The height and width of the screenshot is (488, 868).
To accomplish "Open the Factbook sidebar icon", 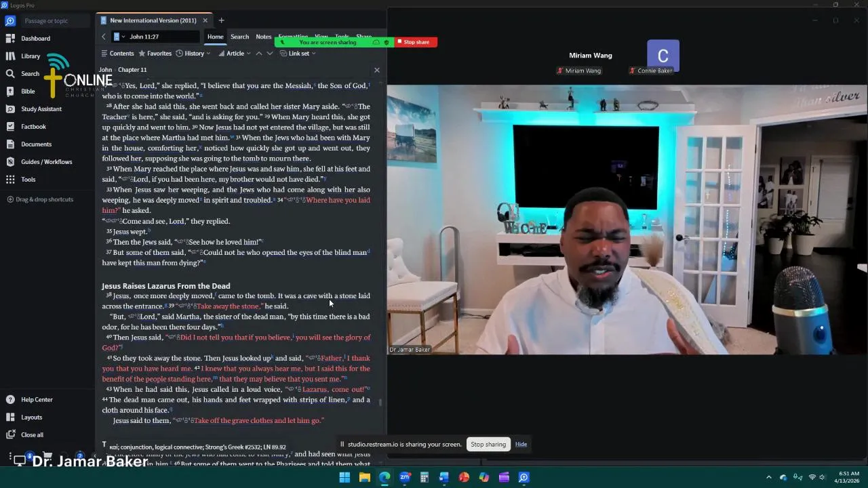I will [x=10, y=127].
